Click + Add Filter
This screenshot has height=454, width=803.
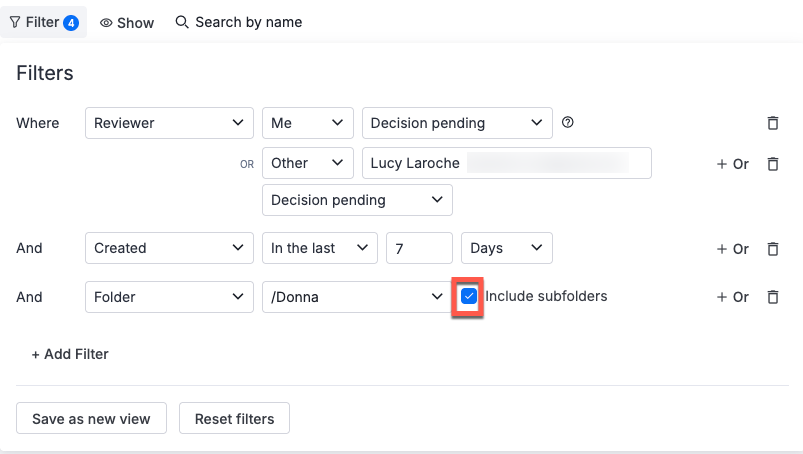pyautogui.click(x=70, y=354)
